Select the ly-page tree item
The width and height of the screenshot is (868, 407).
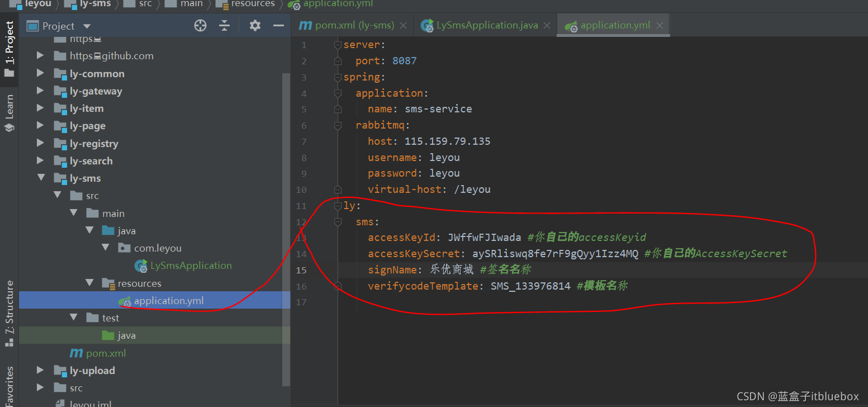pyautogui.click(x=88, y=126)
